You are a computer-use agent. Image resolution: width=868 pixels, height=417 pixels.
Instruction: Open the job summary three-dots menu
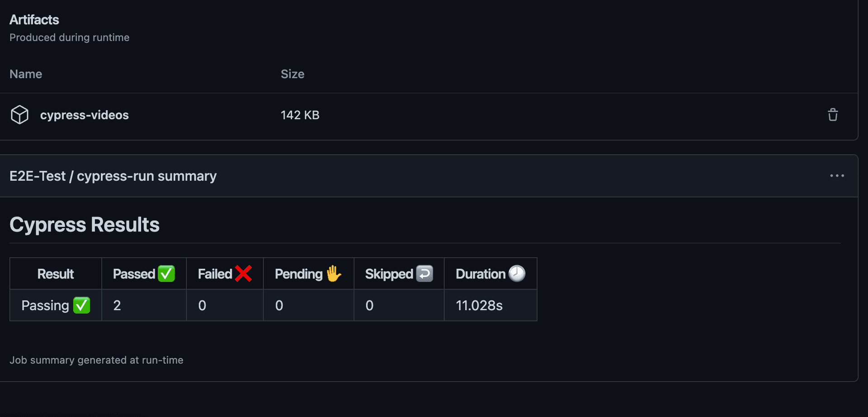tap(837, 176)
